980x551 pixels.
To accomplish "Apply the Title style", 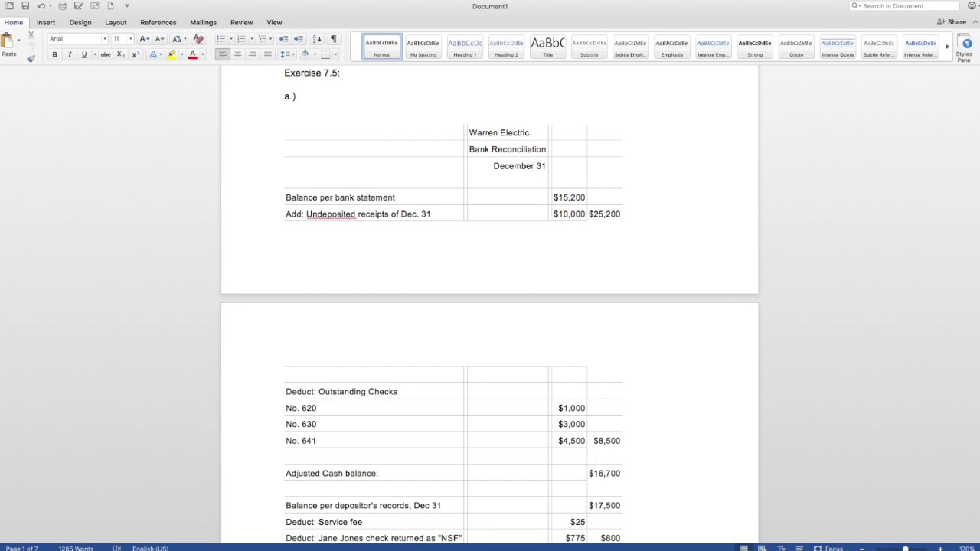I will [x=547, y=47].
